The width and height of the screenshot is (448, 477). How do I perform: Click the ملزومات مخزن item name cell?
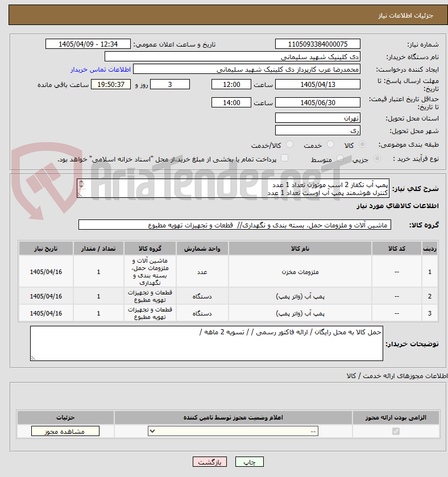pos(300,272)
